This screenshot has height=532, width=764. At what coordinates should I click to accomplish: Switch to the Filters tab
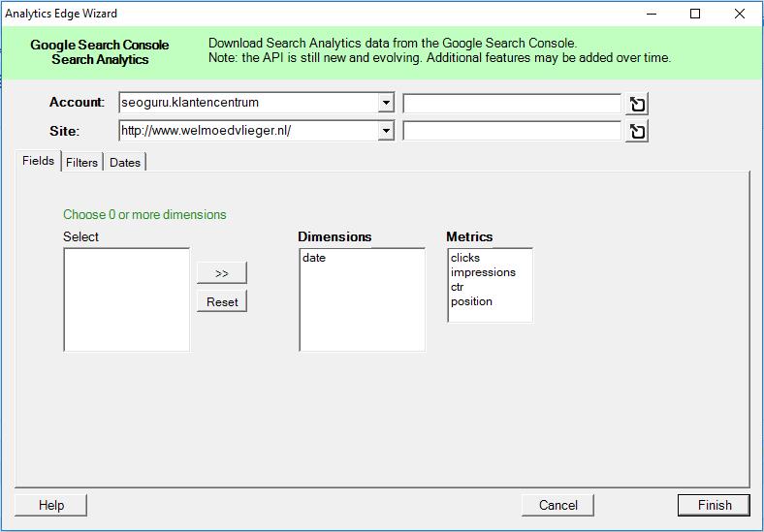pos(81,162)
